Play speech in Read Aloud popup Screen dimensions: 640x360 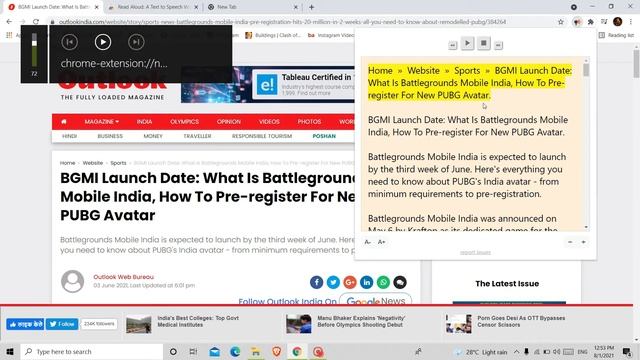tap(467, 43)
